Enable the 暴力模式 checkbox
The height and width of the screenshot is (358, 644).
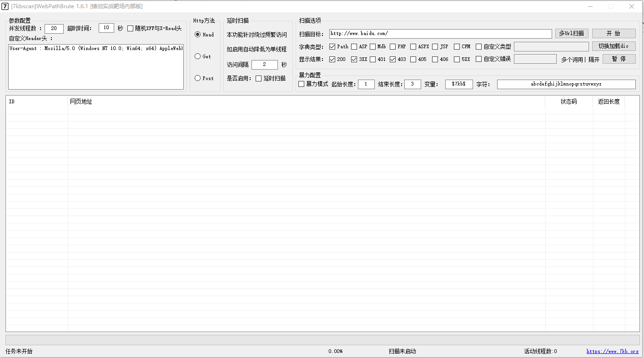[x=301, y=84]
